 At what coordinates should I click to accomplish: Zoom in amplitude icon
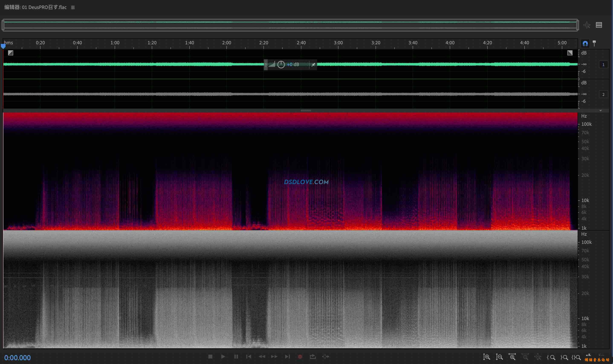pyautogui.click(x=486, y=357)
